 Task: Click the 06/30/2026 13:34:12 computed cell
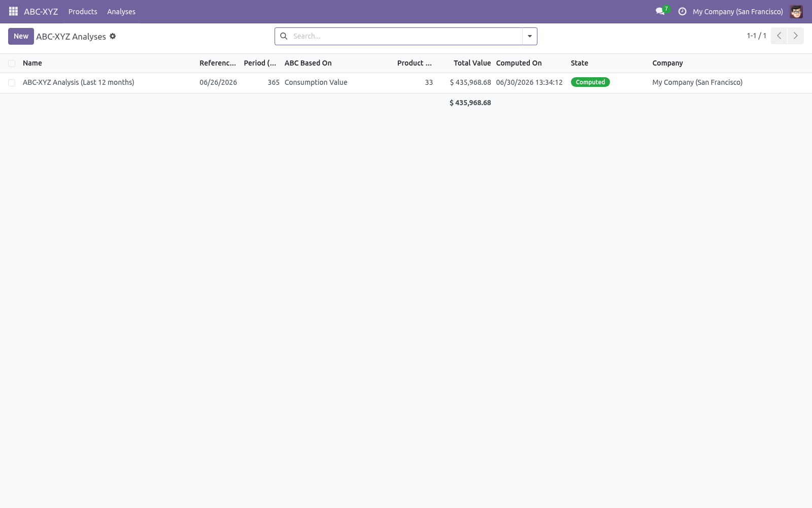coord(529,82)
